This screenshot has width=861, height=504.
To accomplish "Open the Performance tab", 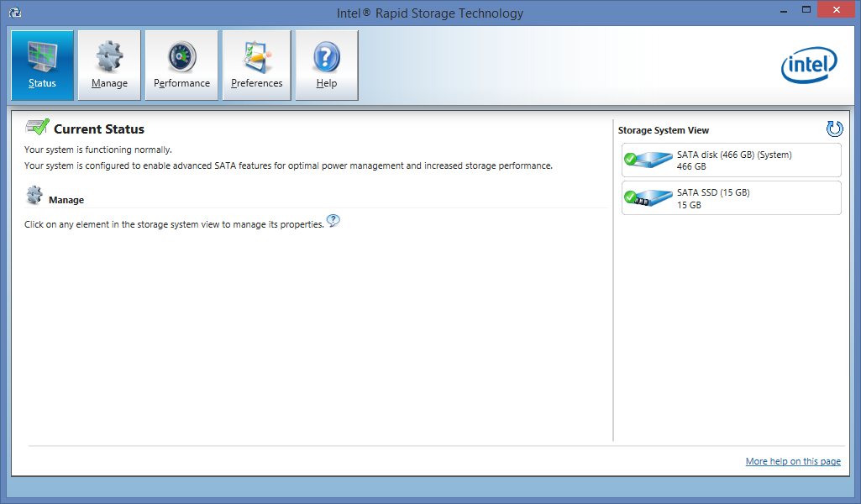I will tap(181, 66).
